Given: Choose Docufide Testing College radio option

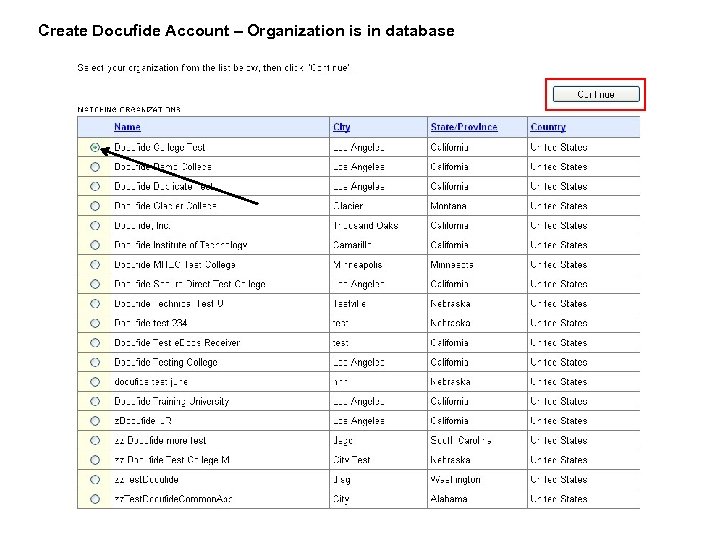Looking at the screenshot, I should [95, 362].
